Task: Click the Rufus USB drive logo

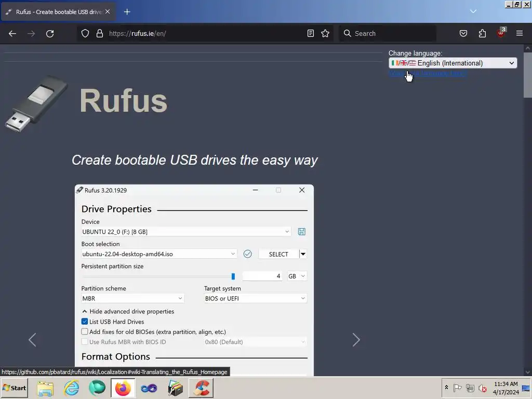Action: point(36,103)
